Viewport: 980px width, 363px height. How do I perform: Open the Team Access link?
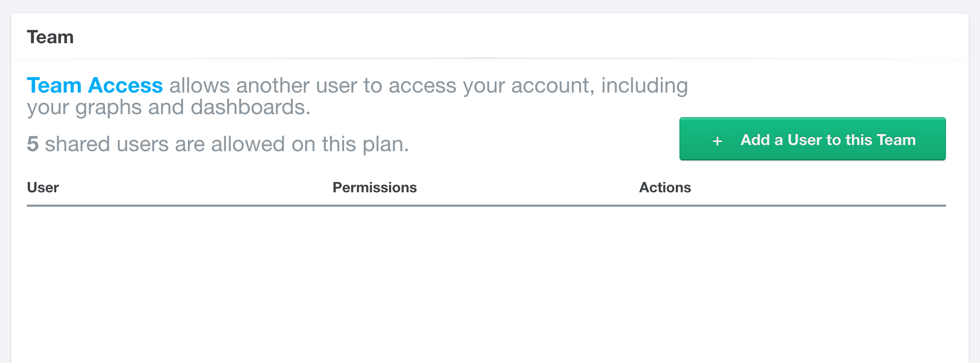tap(95, 85)
